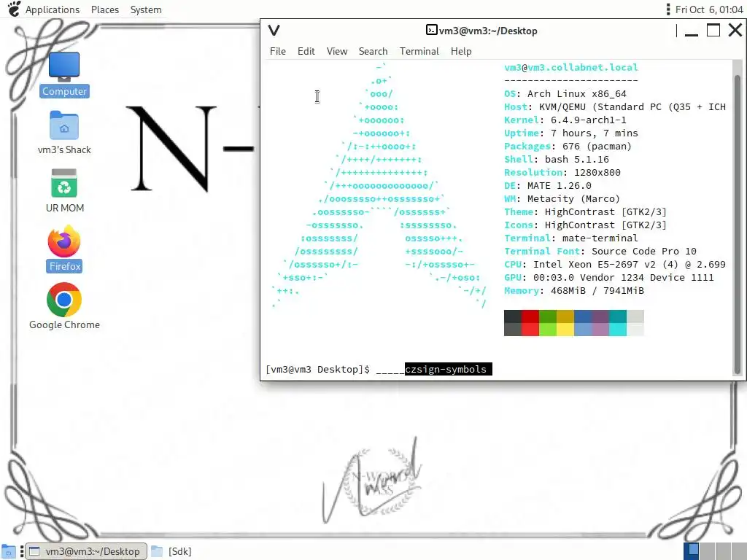The width and height of the screenshot is (747, 560).
Task: Click the Memory: 468MiB / 7941MiB line
Action: pos(574,290)
